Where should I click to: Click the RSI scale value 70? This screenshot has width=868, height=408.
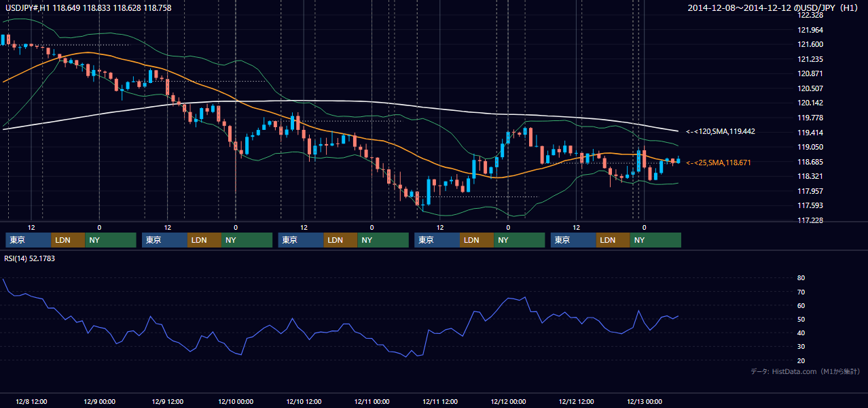pos(801,292)
